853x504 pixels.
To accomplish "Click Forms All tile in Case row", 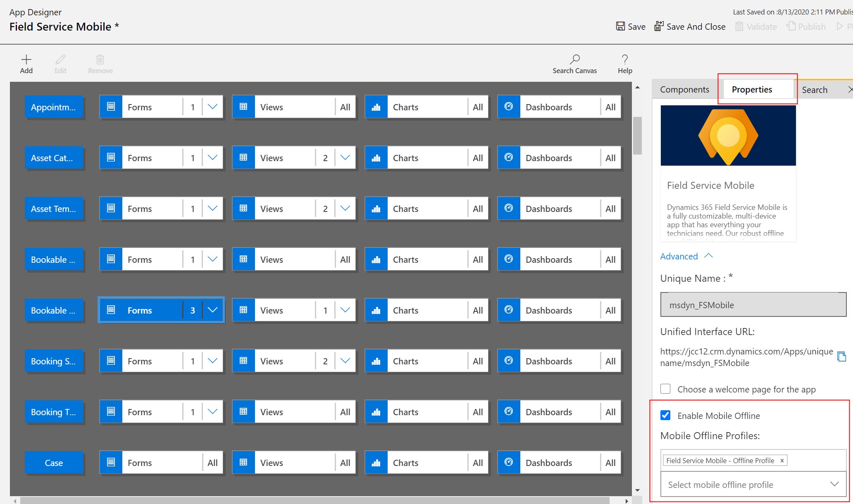I will 161,463.
